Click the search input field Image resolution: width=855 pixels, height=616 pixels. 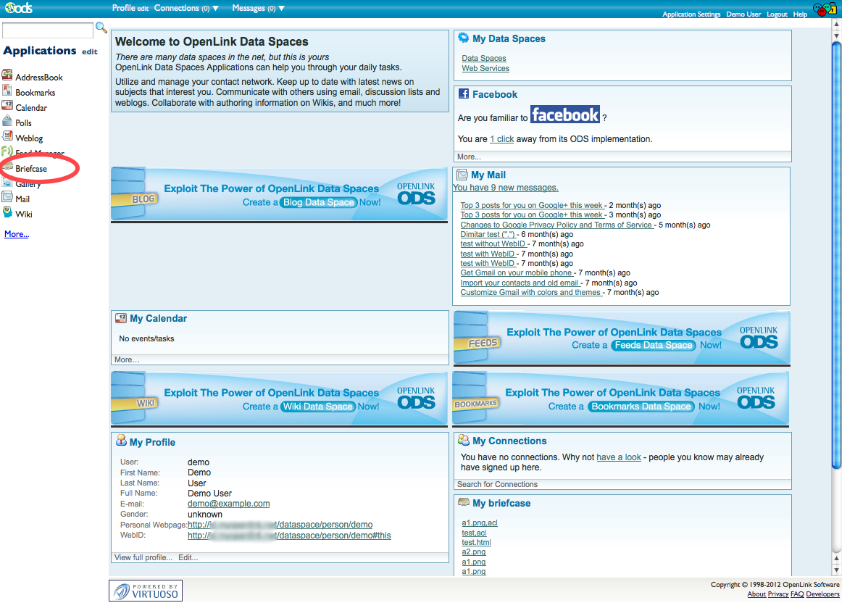pyautogui.click(x=48, y=30)
